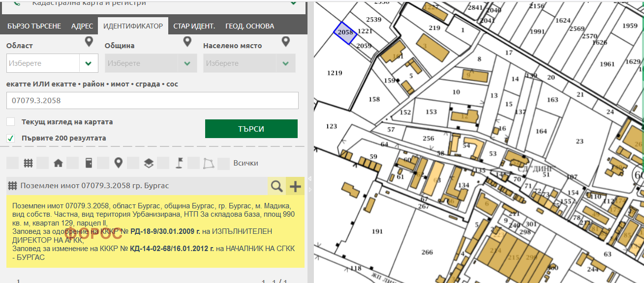
Task: Open the Община dropdown list
Action: [x=187, y=63]
